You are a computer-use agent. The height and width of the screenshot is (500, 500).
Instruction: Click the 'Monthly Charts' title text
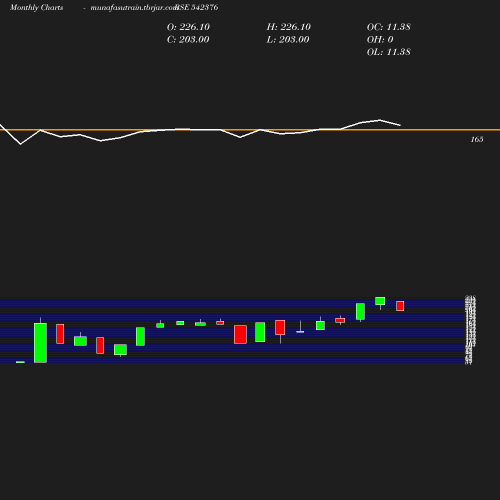click(37, 7)
